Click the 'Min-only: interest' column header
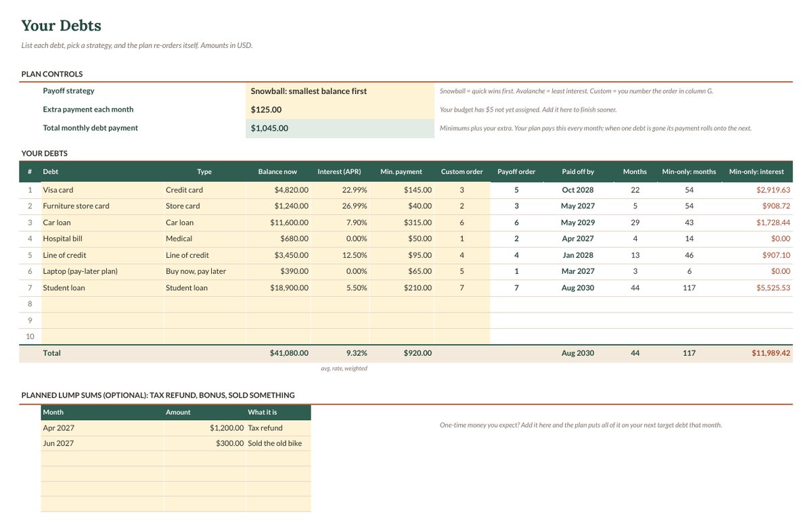This screenshot has height=531, width=812. 758,172
